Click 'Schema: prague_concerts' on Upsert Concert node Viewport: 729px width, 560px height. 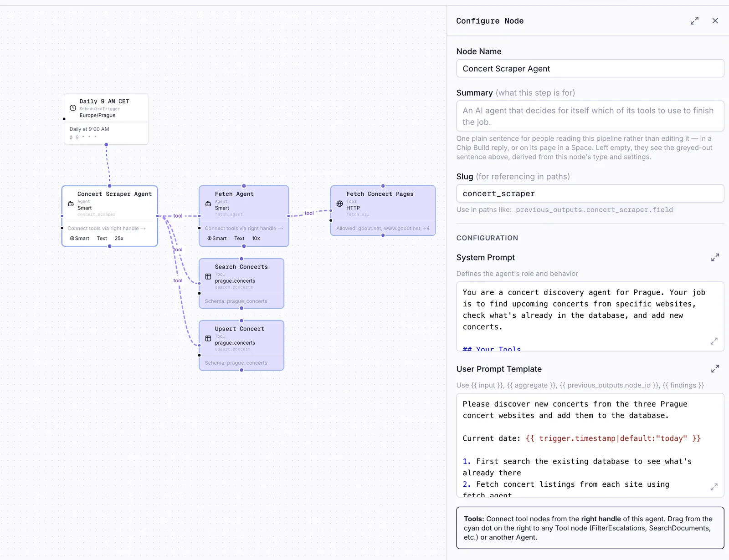click(x=236, y=363)
